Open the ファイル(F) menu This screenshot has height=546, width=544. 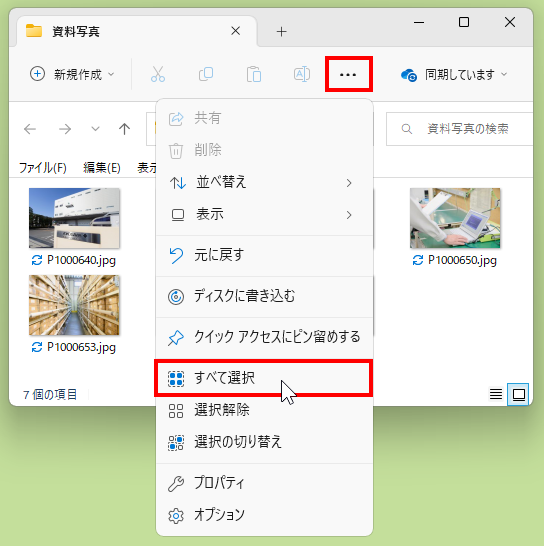[42, 168]
